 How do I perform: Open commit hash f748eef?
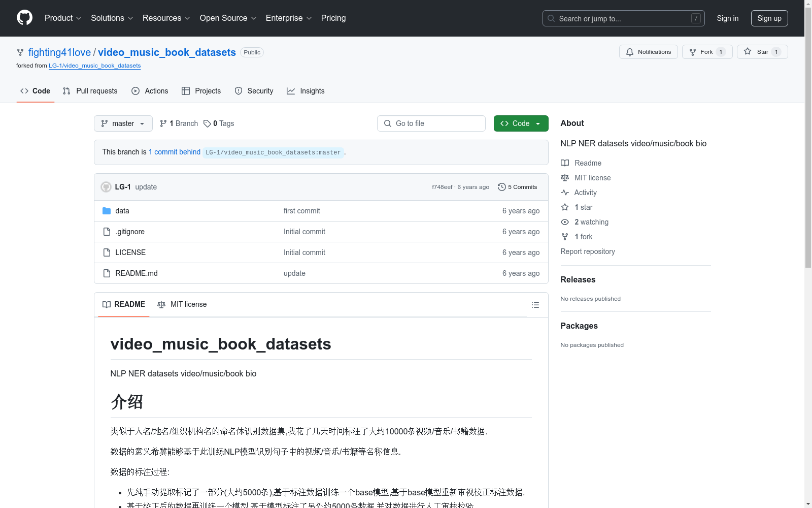442,187
